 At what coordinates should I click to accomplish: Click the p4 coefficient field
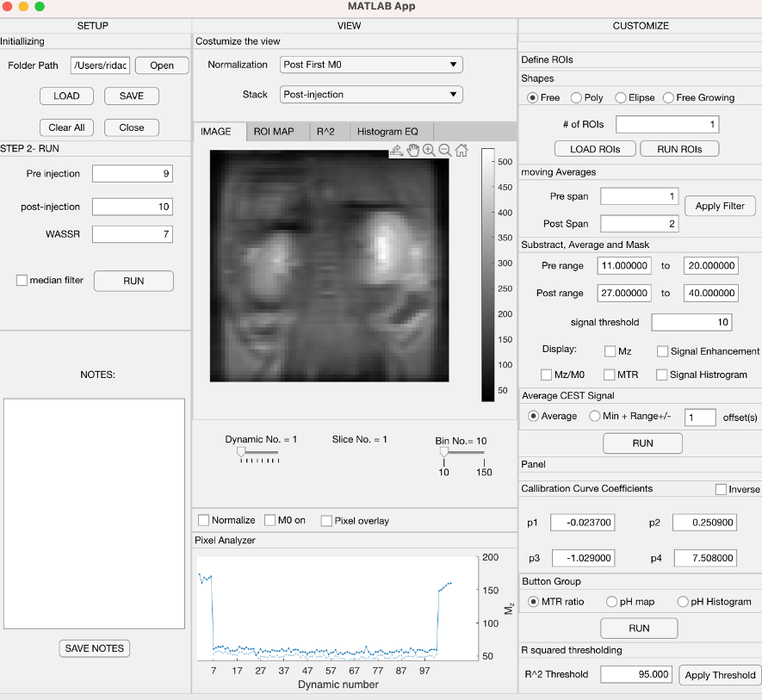(x=706, y=558)
